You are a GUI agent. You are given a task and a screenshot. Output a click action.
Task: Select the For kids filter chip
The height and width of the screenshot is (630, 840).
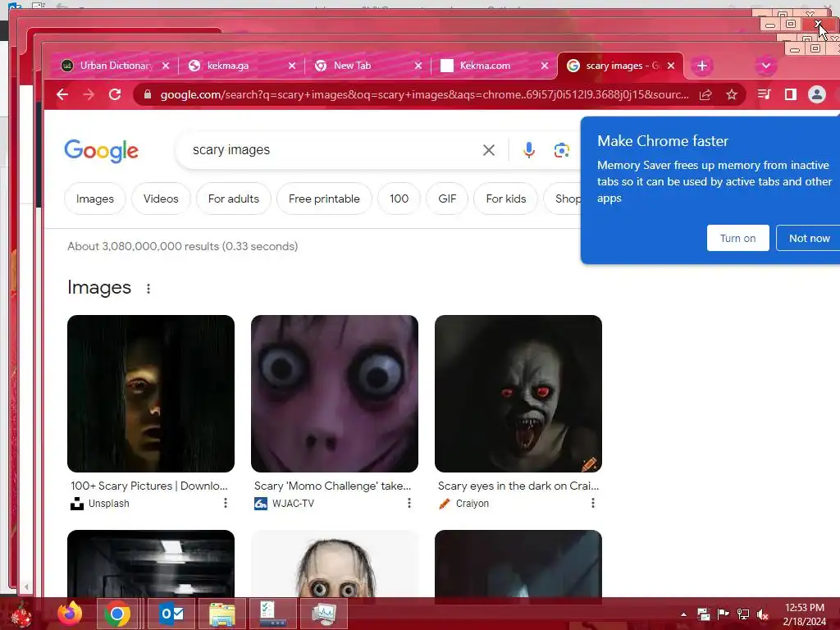tap(505, 199)
